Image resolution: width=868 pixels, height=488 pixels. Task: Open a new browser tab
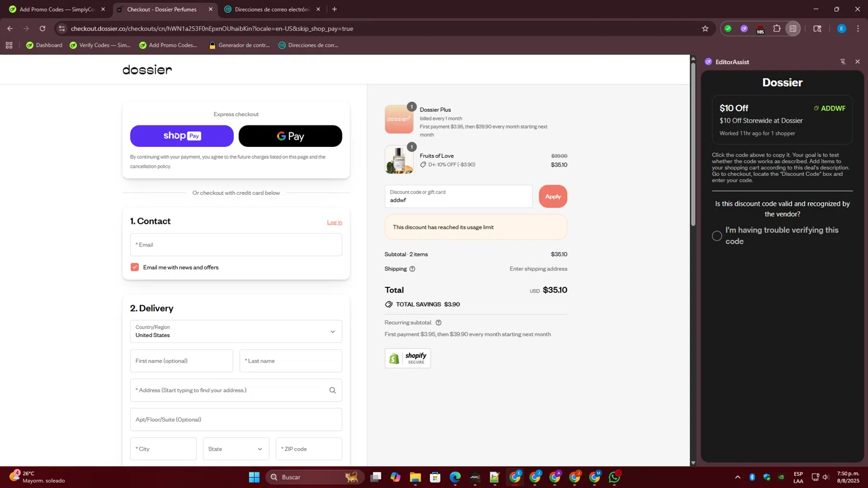click(334, 9)
